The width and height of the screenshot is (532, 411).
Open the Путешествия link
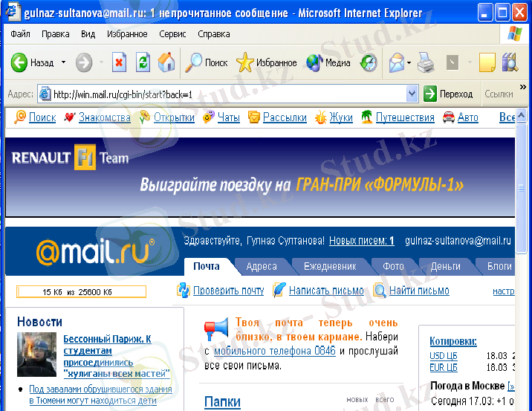pos(405,117)
